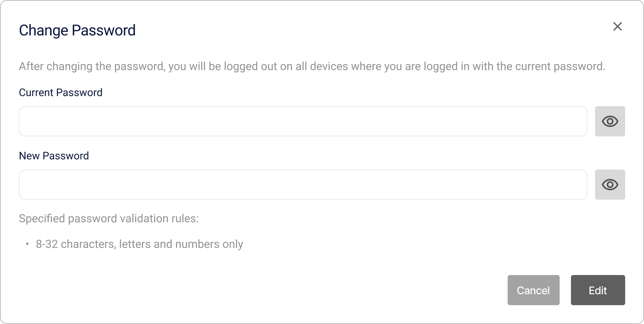Focus the Current Password input field
Viewport: 644px width, 324px height.
303,121
